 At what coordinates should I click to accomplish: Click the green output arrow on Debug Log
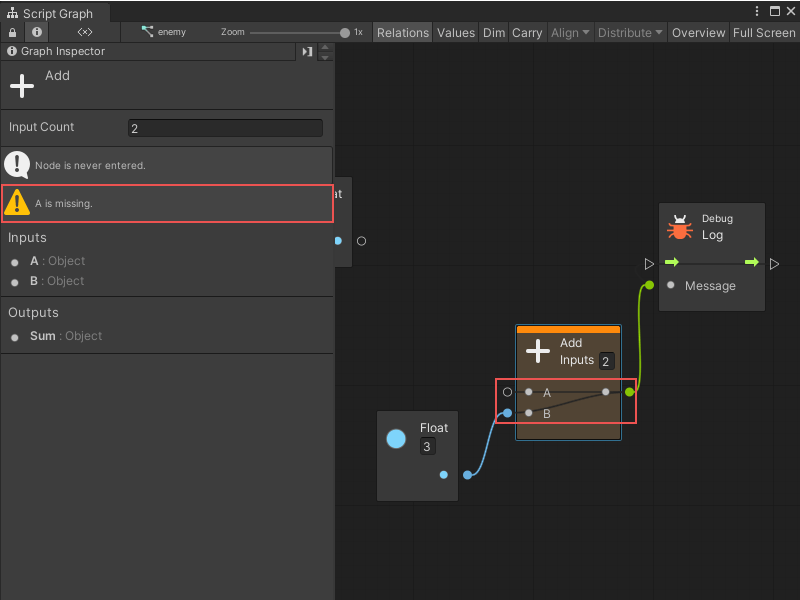(x=751, y=262)
